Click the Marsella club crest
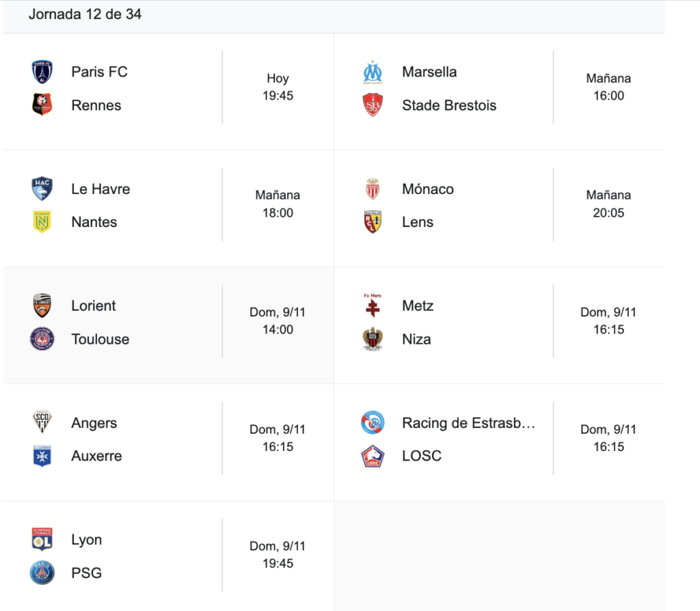The width and height of the screenshot is (700, 611). point(373,72)
